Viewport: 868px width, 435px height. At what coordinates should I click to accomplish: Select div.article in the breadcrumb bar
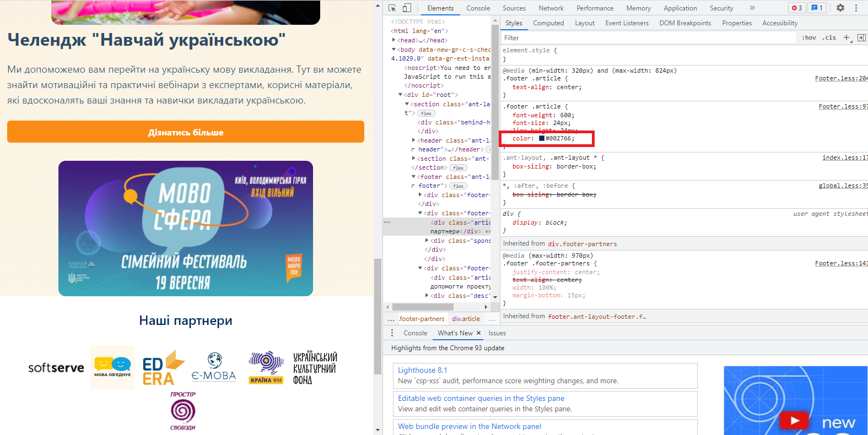tap(466, 319)
